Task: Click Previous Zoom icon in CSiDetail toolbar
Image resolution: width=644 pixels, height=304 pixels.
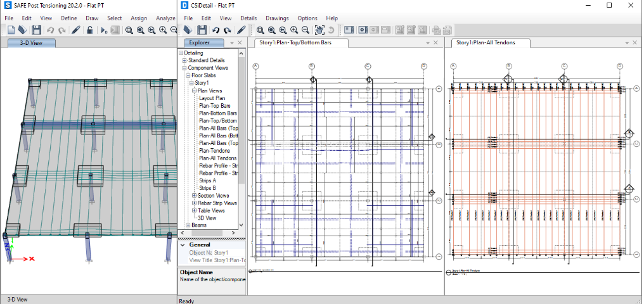Action: click(x=283, y=30)
